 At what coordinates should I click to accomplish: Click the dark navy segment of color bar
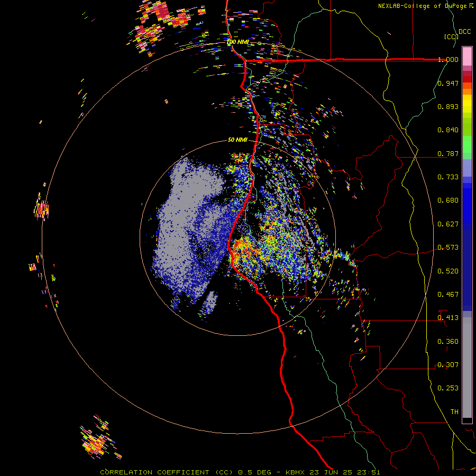coord(467,270)
